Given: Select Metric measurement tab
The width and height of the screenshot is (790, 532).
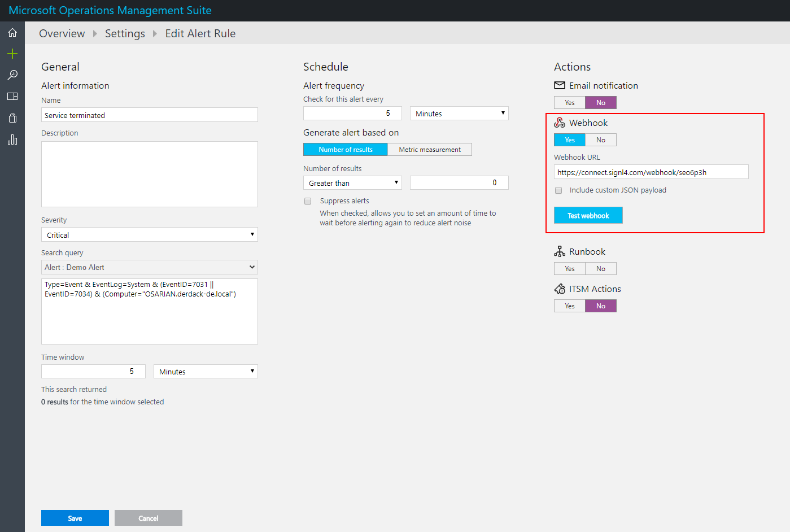Looking at the screenshot, I should pos(430,149).
